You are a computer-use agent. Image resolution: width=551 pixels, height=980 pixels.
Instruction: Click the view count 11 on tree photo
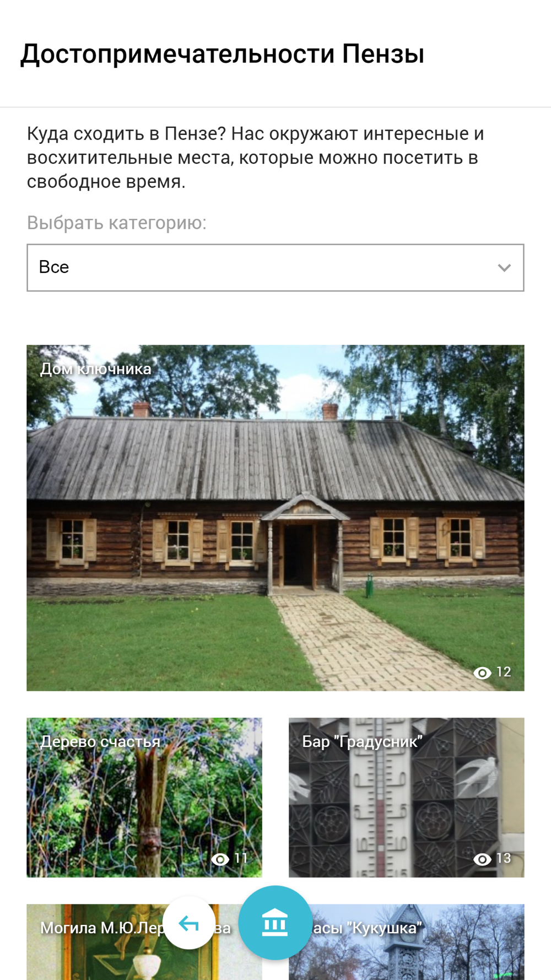(x=241, y=858)
